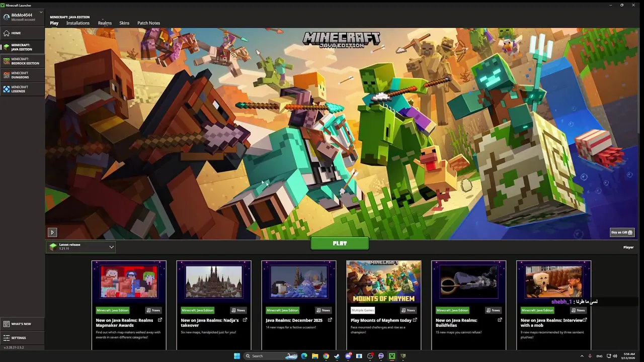This screenshot has width=644, height=362.
Task: Open the Nadja's takeover castle thumbnail
Action: [x=214, y=282]
